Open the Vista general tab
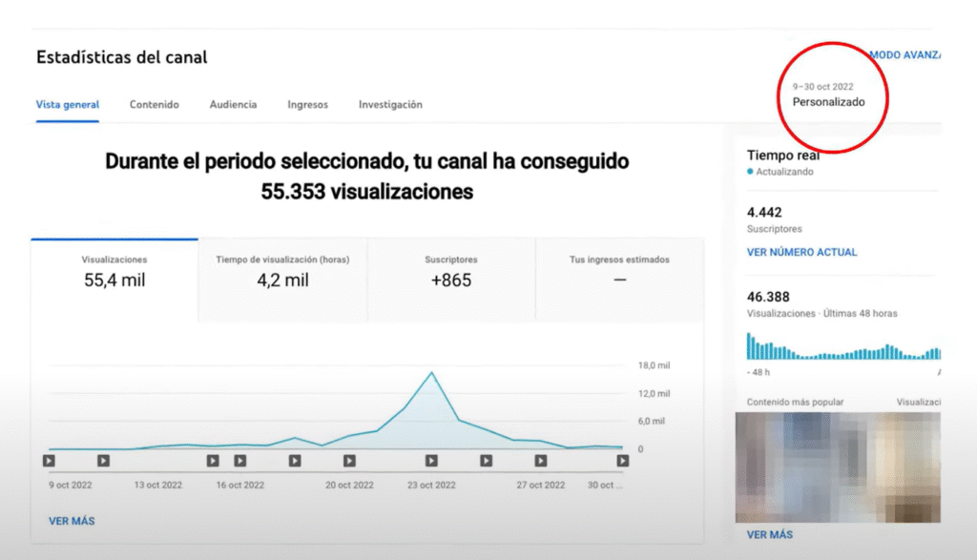The width and height of the screenshot is (977, 560). 68,105
